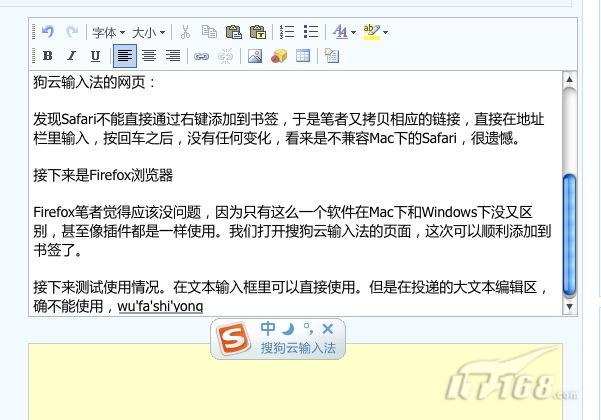The image size is (601, 420).
Task: Click the 搜狗云输入法 label
Action: point(298,348)
